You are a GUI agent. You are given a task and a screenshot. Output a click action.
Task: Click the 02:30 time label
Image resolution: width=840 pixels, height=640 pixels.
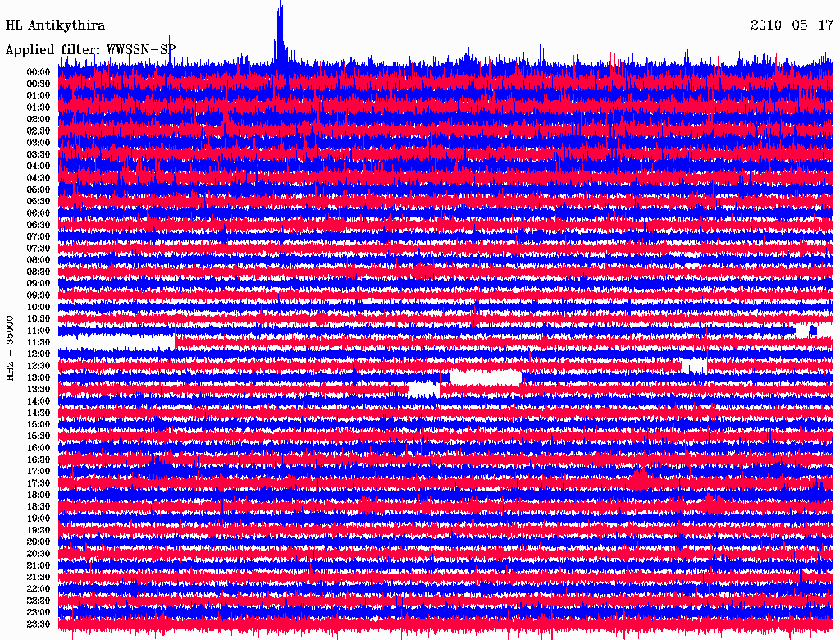click(x=39, y=130)
